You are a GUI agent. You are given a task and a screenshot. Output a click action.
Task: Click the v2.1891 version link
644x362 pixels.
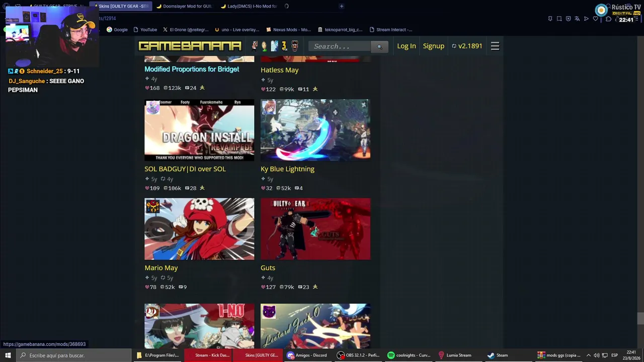[467, 46]
